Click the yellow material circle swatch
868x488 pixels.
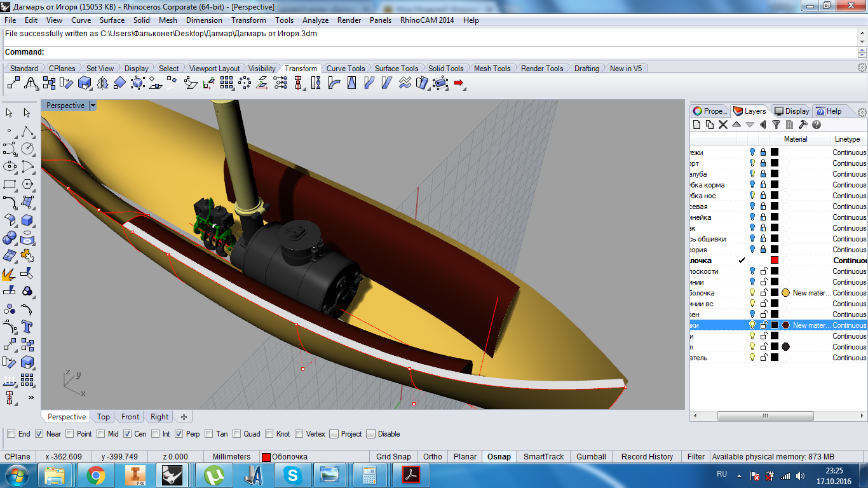tap(785, 293)
